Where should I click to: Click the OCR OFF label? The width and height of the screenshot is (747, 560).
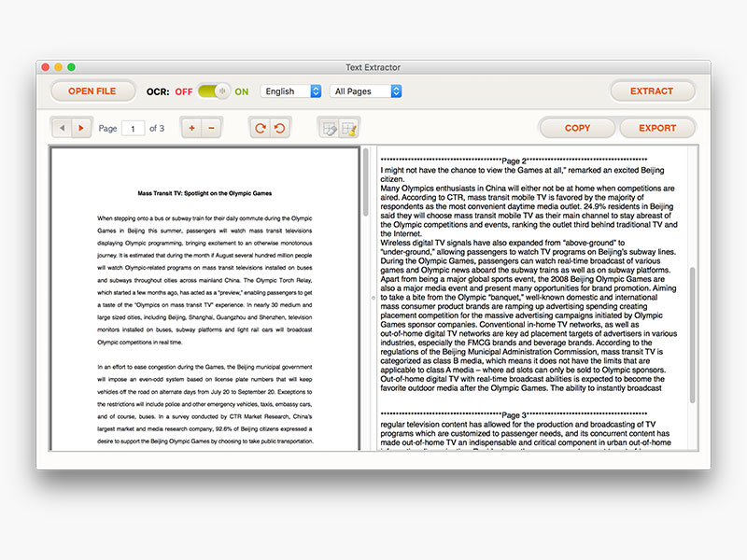coord(184,91)
